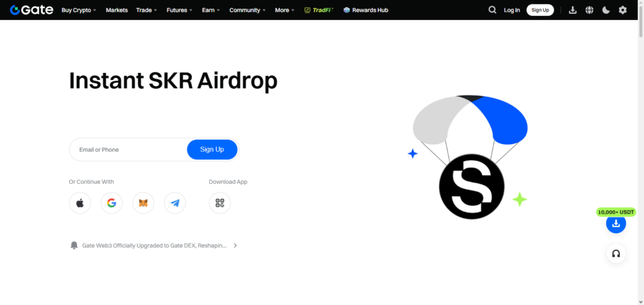Open the settings gear icon

[623, 10]
